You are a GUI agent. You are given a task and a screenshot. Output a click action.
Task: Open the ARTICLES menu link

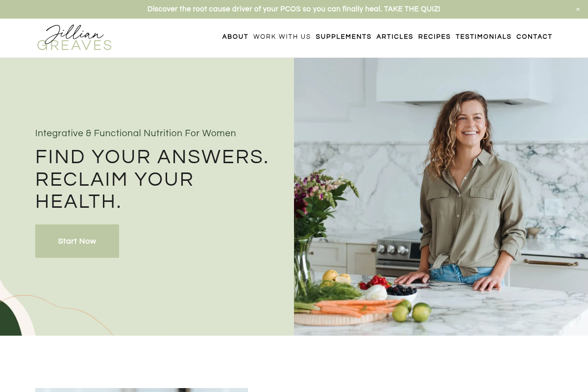click(394, 37)
